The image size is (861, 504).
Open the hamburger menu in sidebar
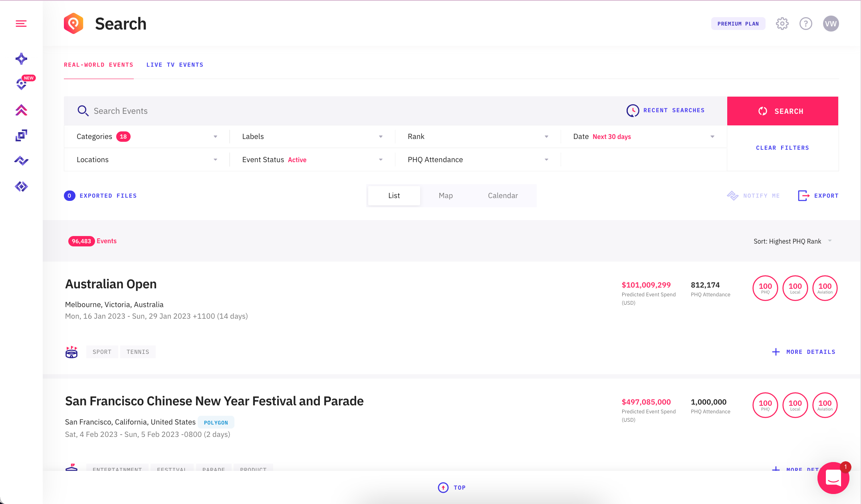tap(21, 24)
